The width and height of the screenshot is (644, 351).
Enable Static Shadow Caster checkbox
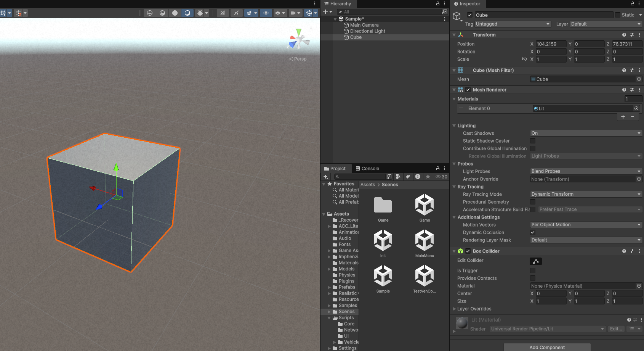(533, 141)
